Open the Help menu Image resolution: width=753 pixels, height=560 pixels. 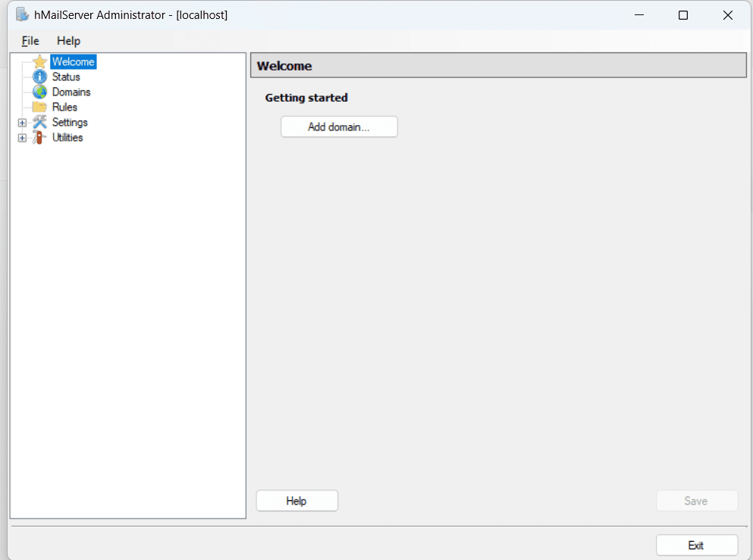(68, 41)
